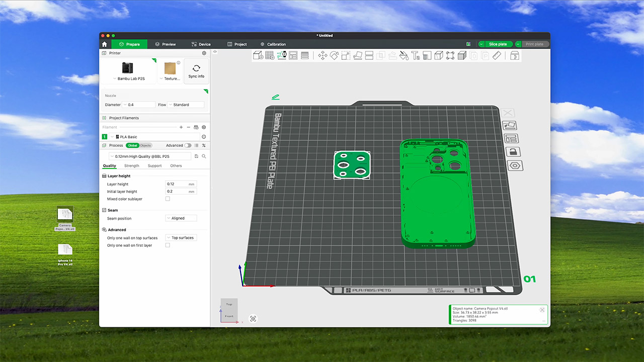The image size is (644, 362).
Task: Click the Initial layer height input field
Action: [181, 192]
